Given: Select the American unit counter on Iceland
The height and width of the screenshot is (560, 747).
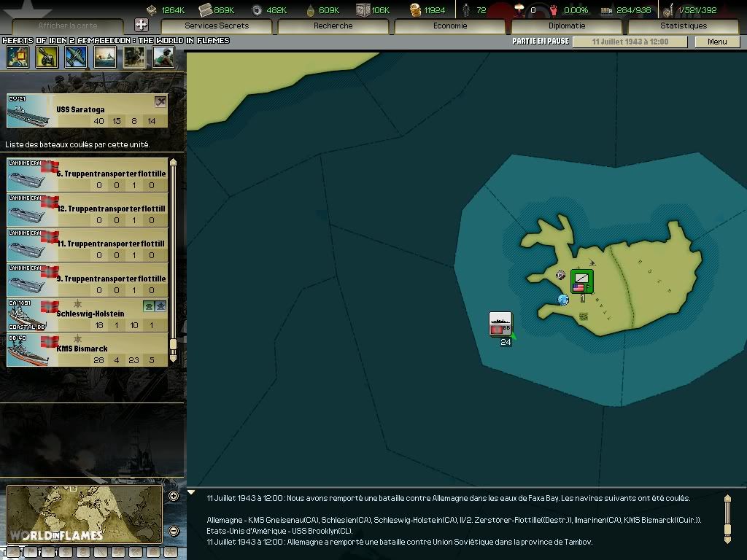Looking at the screenshot, I should pos(581,281).
